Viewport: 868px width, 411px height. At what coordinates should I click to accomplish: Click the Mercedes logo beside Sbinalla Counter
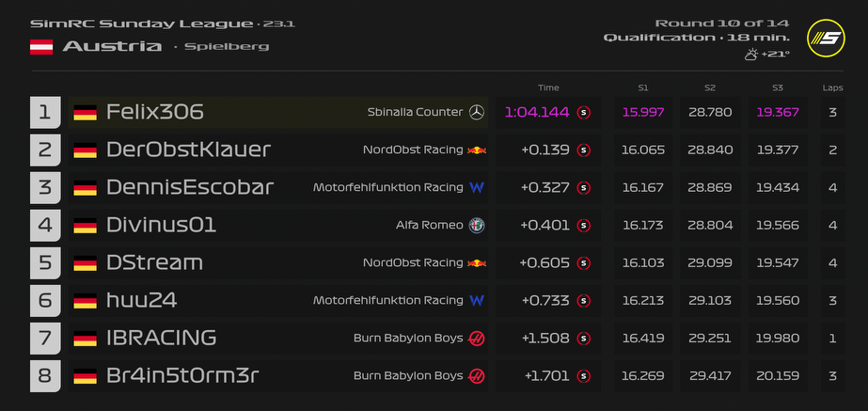click(x=477, y=112)
